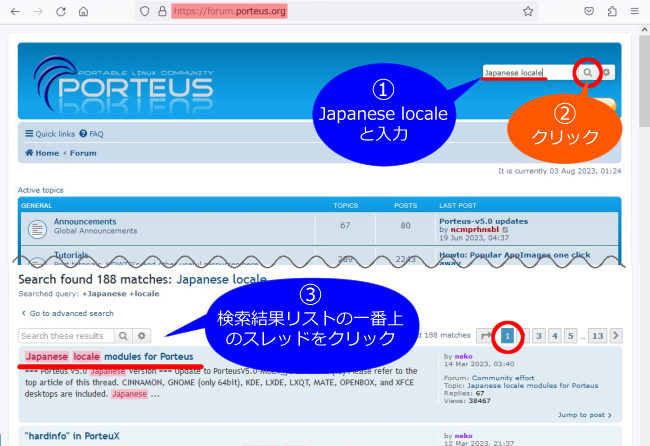Open Active topics link
The height and width of the screenshot is (446, 650).
click(x=41, y=190)
